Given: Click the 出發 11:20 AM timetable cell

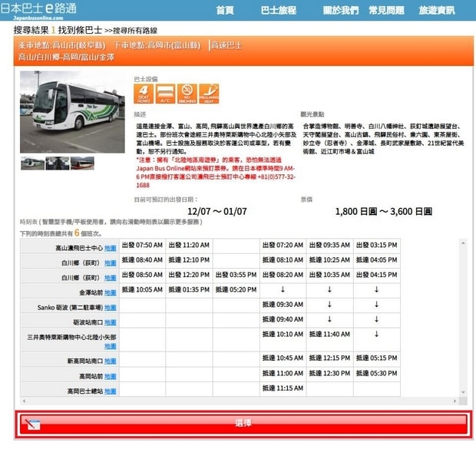Looking at the screenshot, I should [189, 246].
